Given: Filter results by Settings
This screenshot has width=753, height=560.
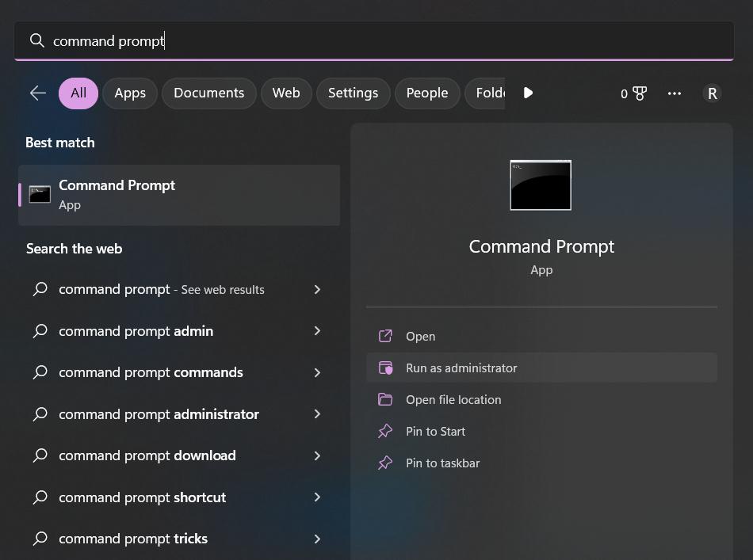Looking at the screenshot, I should pyautogui.click(x=353, y=93).
